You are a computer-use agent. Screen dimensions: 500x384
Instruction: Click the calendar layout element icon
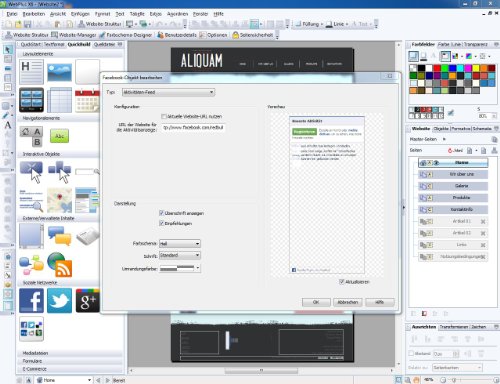[x=87, y=100]
